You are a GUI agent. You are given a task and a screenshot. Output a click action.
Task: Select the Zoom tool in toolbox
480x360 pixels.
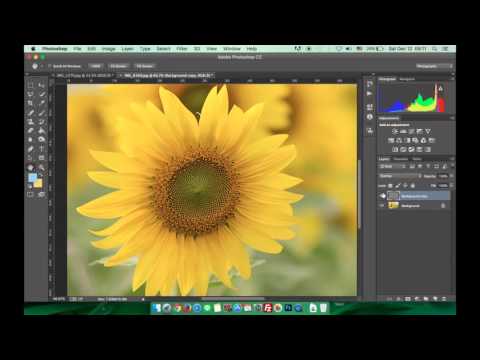41,167
